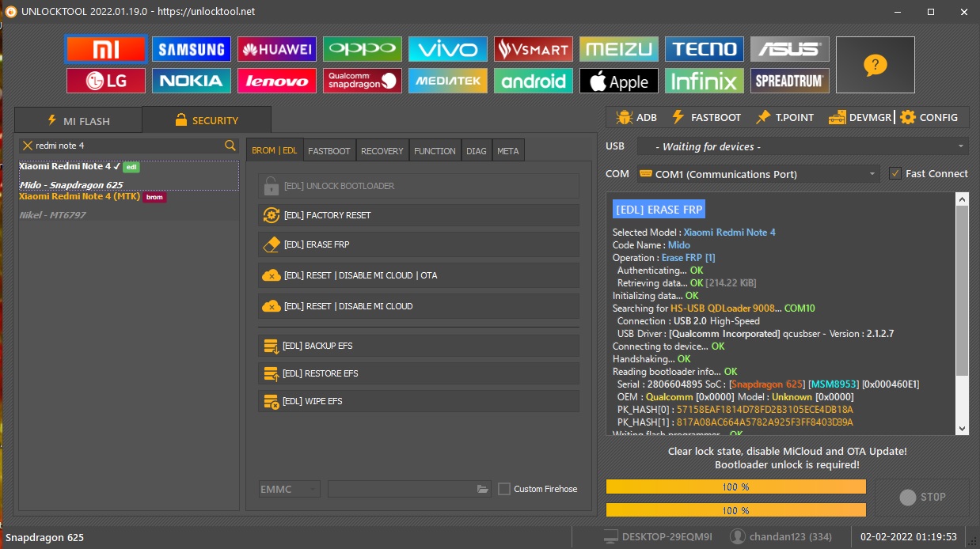Image resolution: width=980 pixels, height=549 pixels.
Task: Open CONFIG settings
Action: (x=929, y=117)
